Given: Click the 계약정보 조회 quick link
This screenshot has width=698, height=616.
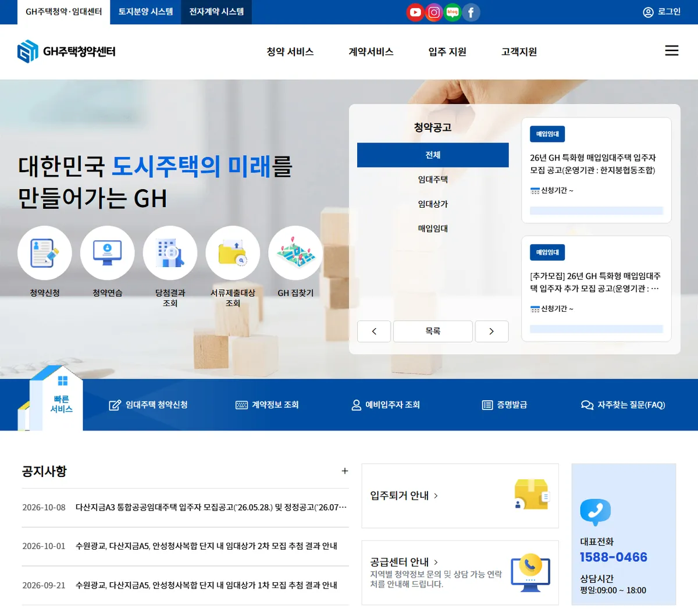Looking at the screenshot, I should point(275,405).
